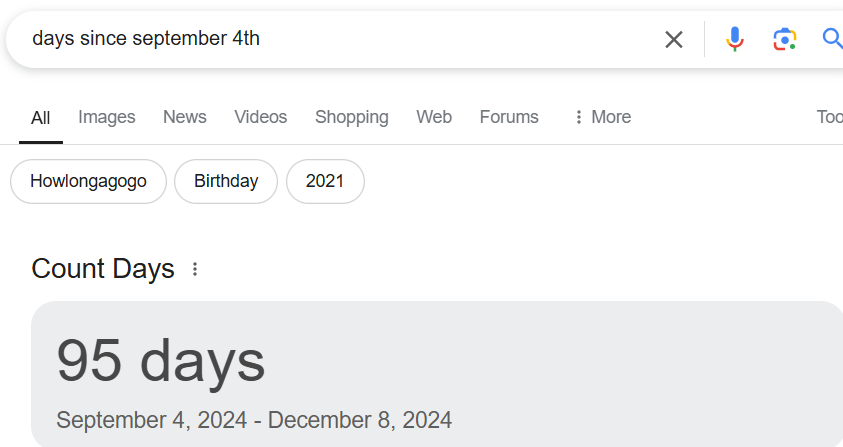Open the Count Days three-dot options menu
843x447 pixels.
pyautogui.click(x=195, y=269)
